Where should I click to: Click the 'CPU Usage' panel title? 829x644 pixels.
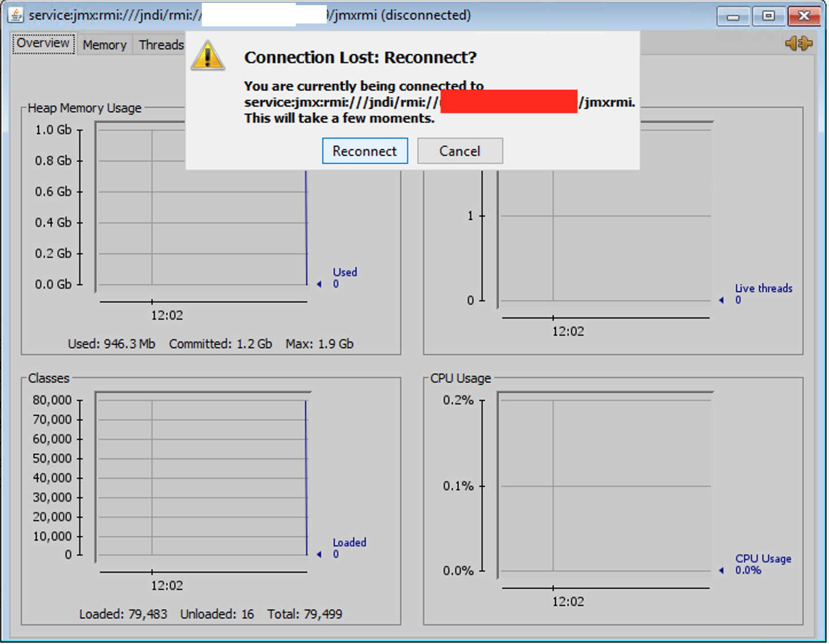click(461, 378)
